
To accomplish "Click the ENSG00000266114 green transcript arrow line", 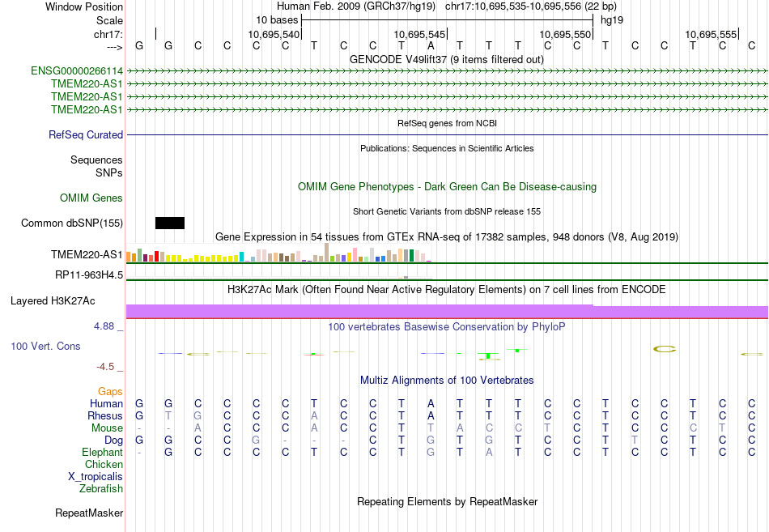I will click(447, 71).
